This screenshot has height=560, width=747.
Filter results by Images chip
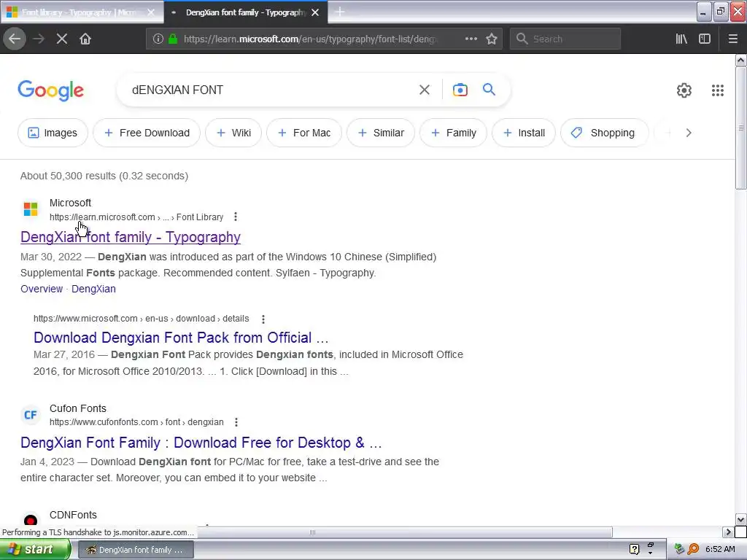[53, 133]
